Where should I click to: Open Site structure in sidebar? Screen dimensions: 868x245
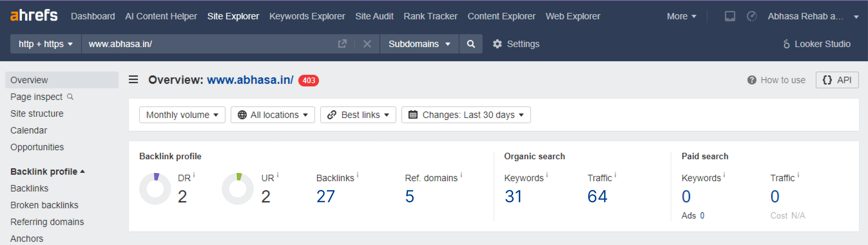click(x=37, y=114)
